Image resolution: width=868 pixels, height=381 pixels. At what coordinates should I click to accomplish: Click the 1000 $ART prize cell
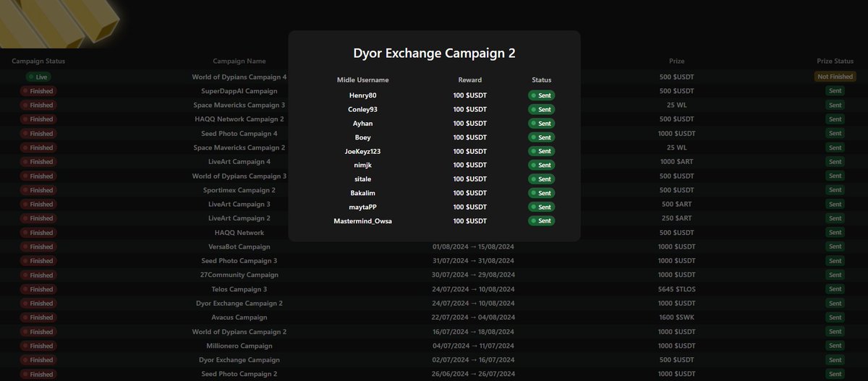pyautogui.click(x=677, y=161)
